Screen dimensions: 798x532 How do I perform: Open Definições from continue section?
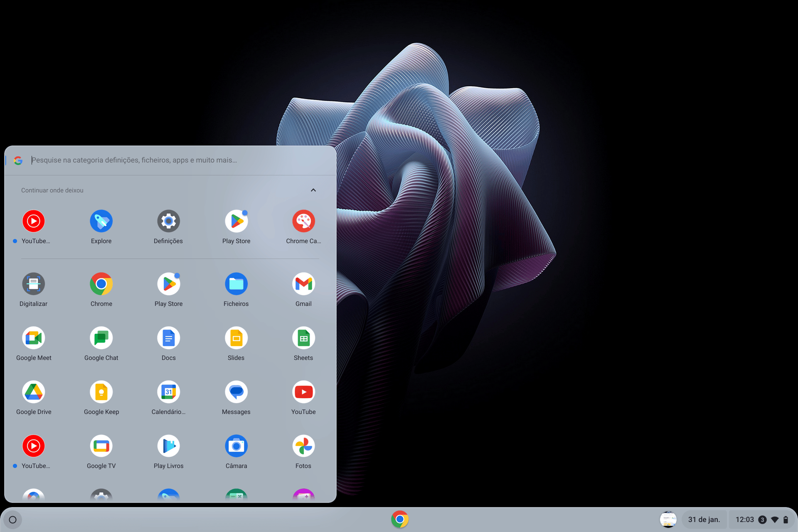(169, 222)
